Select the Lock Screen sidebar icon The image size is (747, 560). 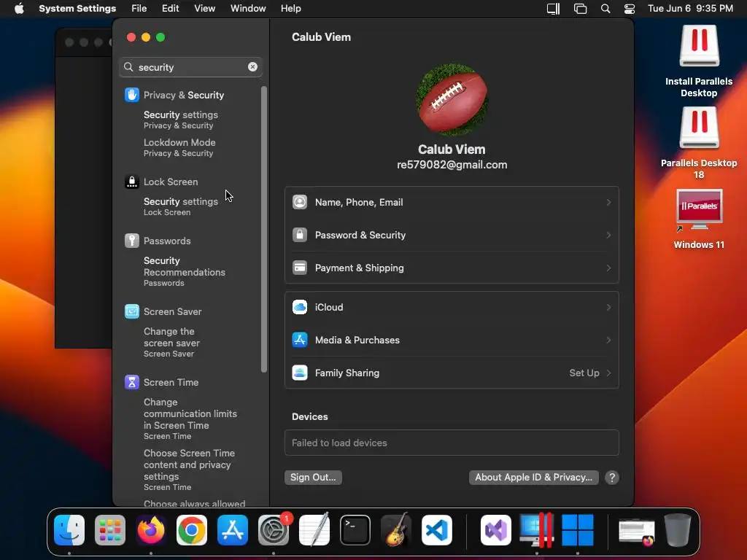pyautogui.click(x=132, y=182)
